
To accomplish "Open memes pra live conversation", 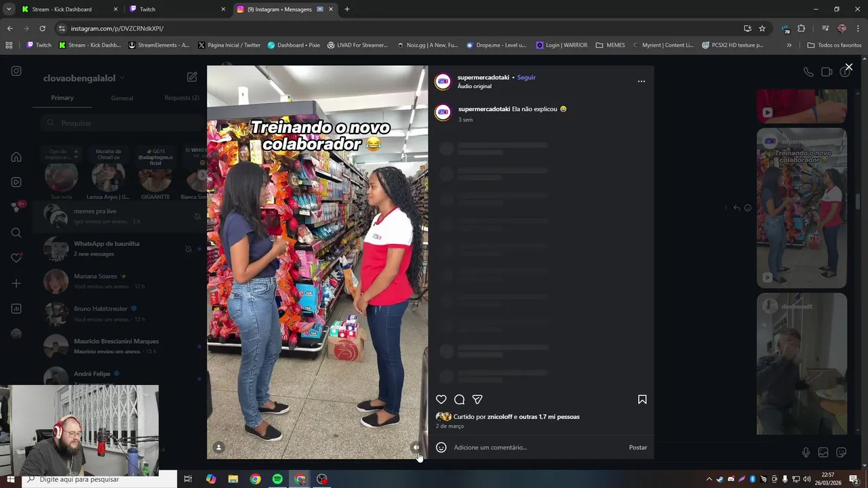I will pos(120,216).
